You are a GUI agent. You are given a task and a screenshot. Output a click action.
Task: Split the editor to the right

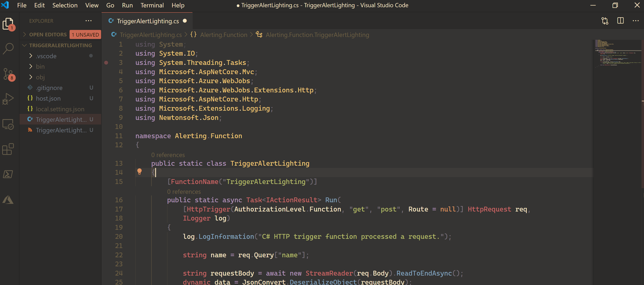click(x=620, y=21)
